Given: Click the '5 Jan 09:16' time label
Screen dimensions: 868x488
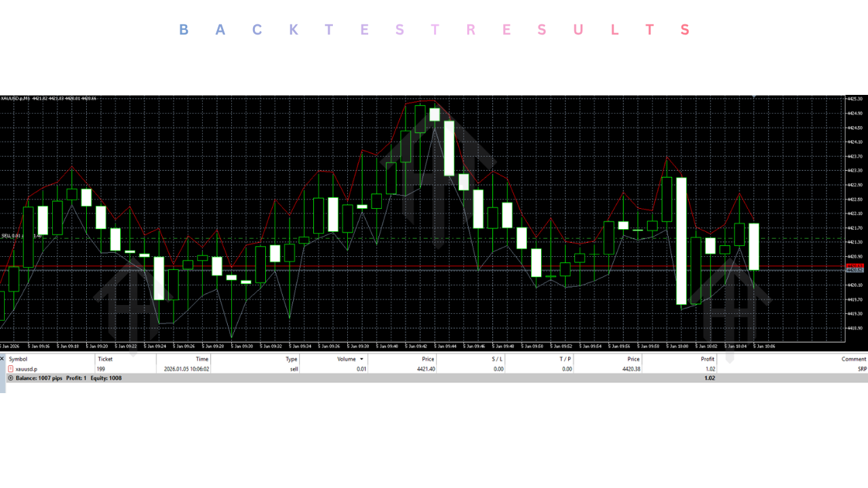Looking at the screenshot, I should (39, 346).
